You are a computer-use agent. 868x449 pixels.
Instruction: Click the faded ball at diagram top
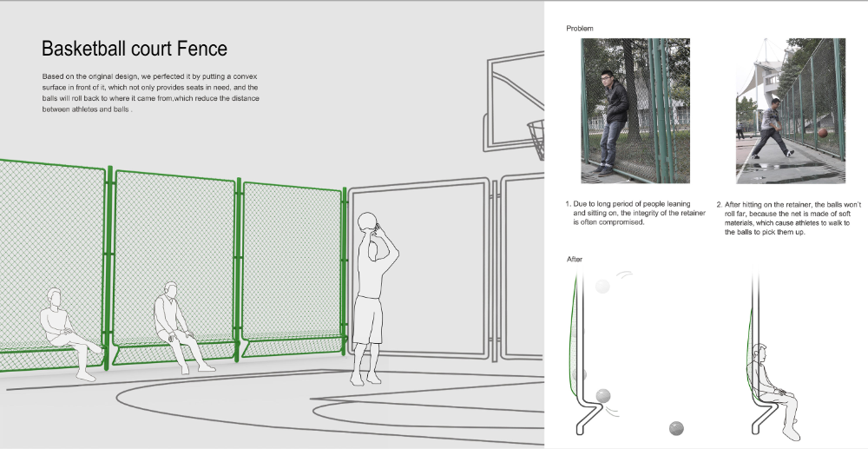click(x=602, y=286)
